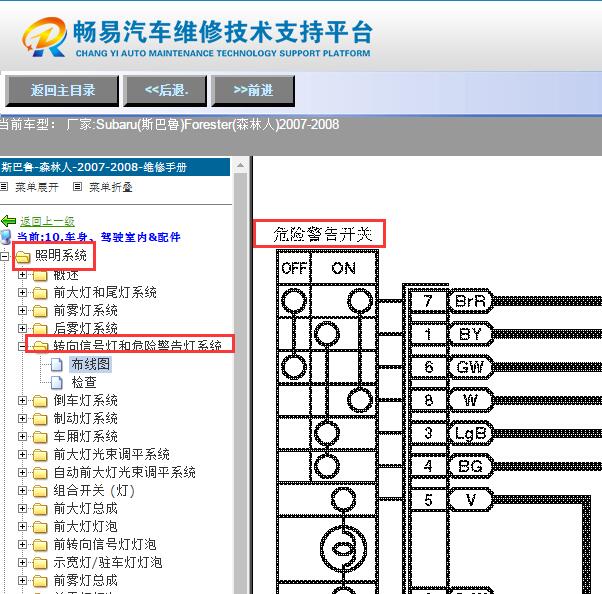This screenshot has width=602, height=594.
Task: Click the 返回主目录 button
Action: point(62,90)
